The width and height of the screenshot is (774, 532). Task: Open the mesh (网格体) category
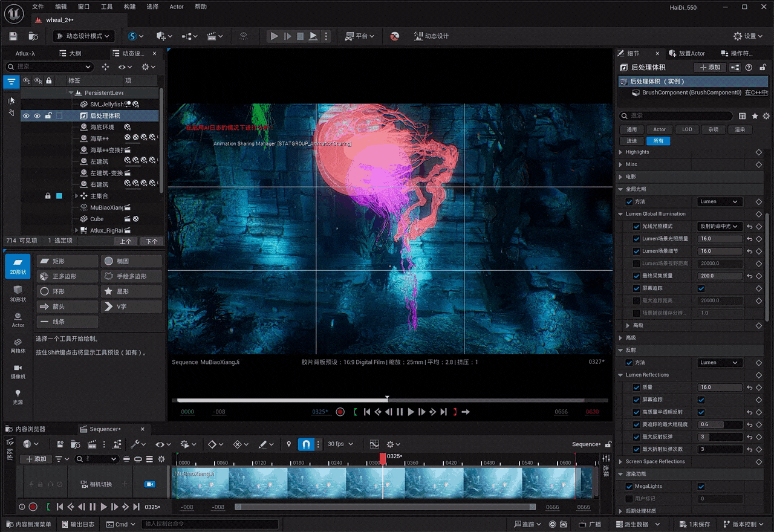[18, 346]
